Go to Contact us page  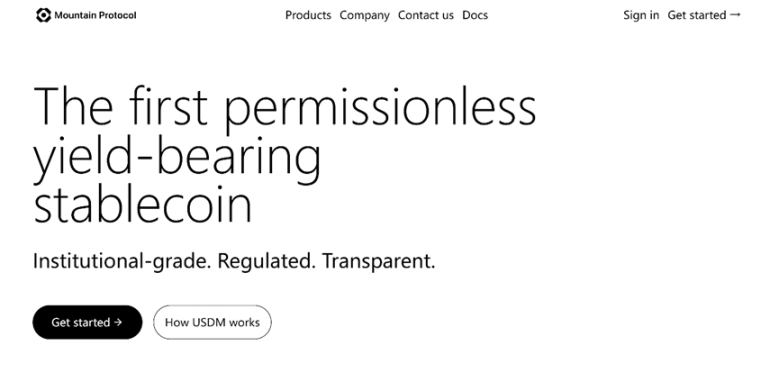(426, 15)
